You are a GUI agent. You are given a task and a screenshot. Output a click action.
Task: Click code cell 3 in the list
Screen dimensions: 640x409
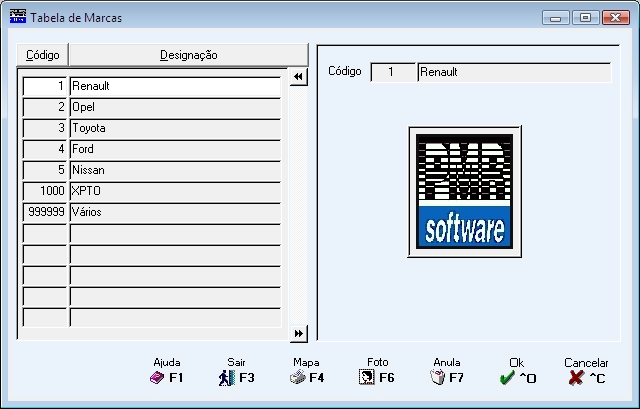pos(45,129)
